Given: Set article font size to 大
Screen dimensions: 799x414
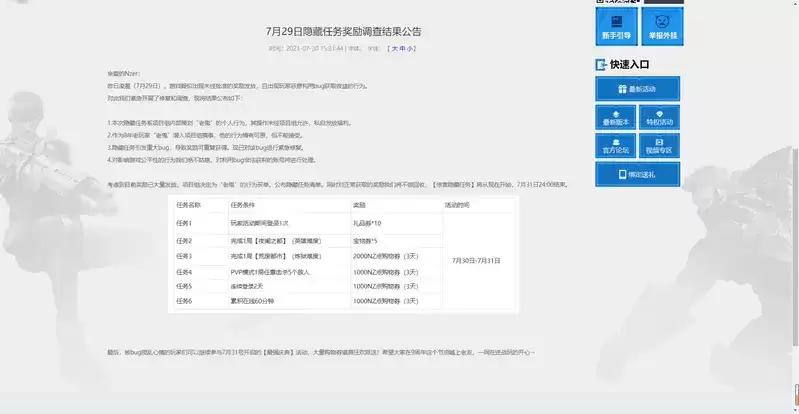Looking at the screenshot, I should [x=395, y=48].
